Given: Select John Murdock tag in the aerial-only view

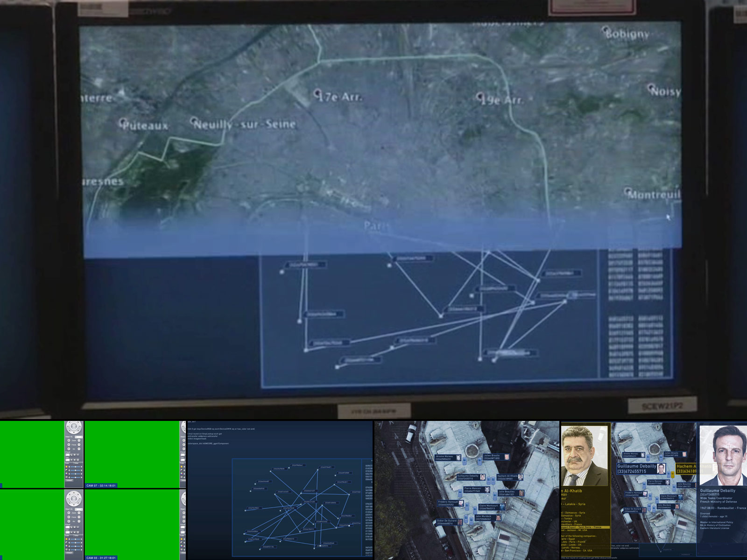Looking at the screenshot, I should [x=488, y=518].
